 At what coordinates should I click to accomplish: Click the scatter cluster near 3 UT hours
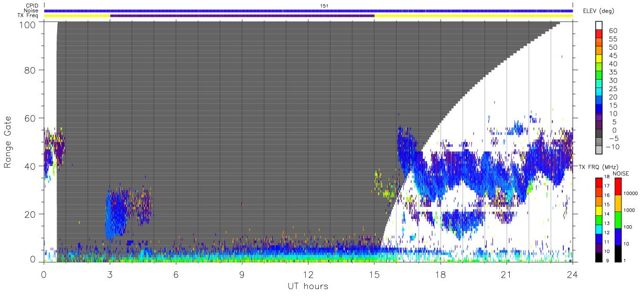pyautogui.click(x=116, y=214)
